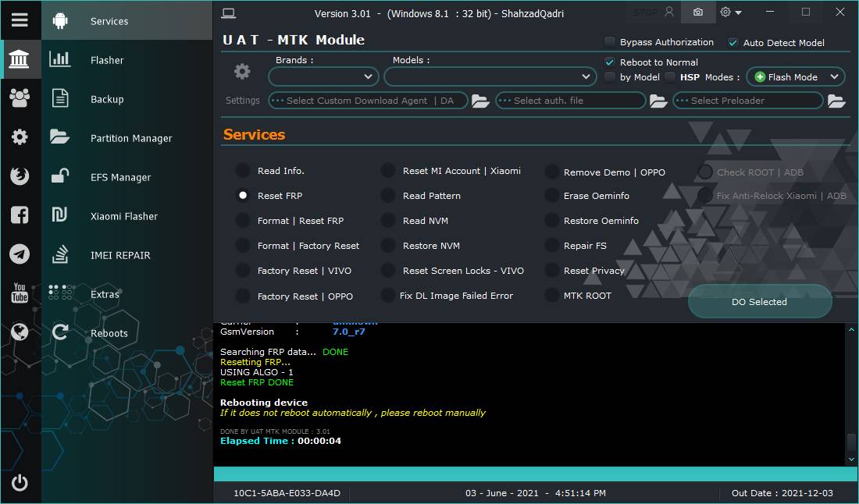The height and width of the screenshot is (504, 859).
Task: Enable Bypass Authorization checkbox
Action: [x=610, y=42]
